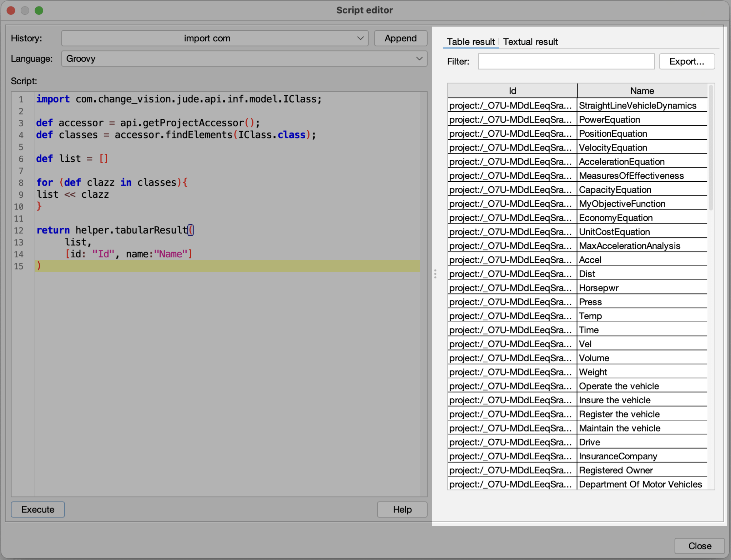Screen dimensions: 731x560
Task: Click the Name column header
Action: [x=641, y=91]
